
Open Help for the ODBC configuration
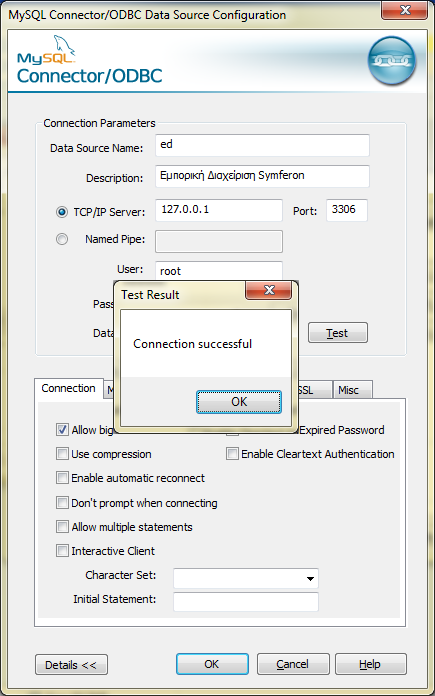371,664
